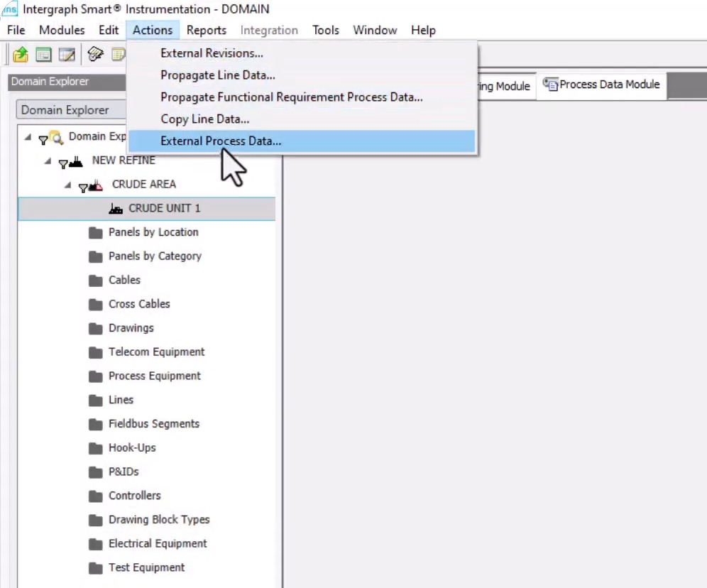
Task: Select the Controllers folder label
Action: click(x=134, y=496)
